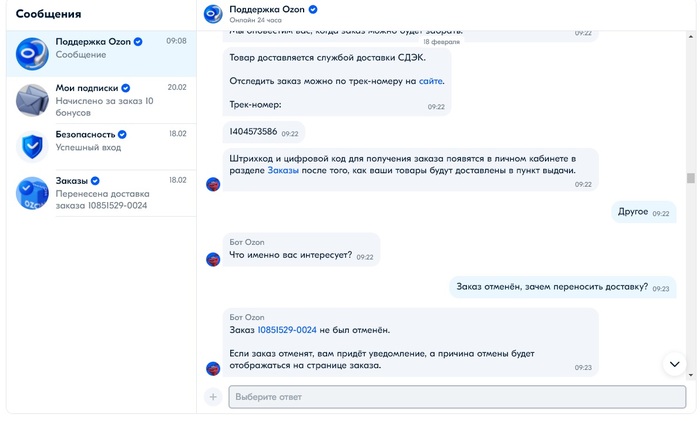Open order link 10851529-0024 in chat
The image size is (700, 421).
point(287,330)
